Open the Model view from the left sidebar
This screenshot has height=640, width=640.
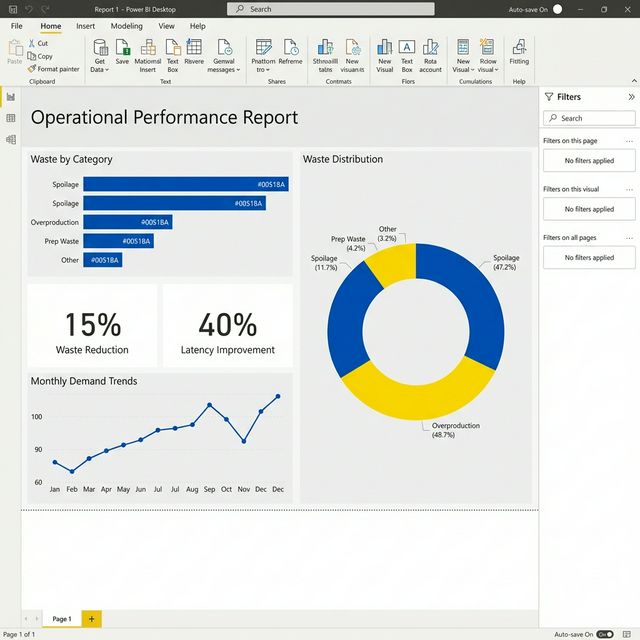click(x=11, y=139)
